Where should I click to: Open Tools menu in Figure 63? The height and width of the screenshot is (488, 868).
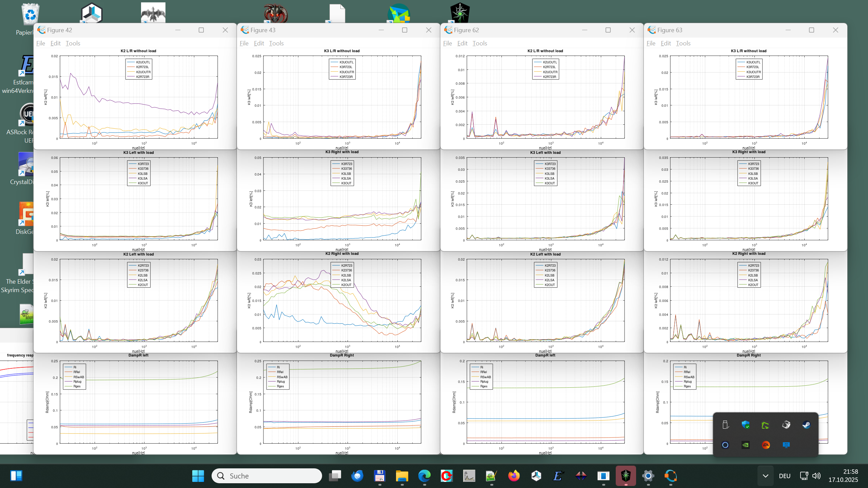tap(683, 43)
